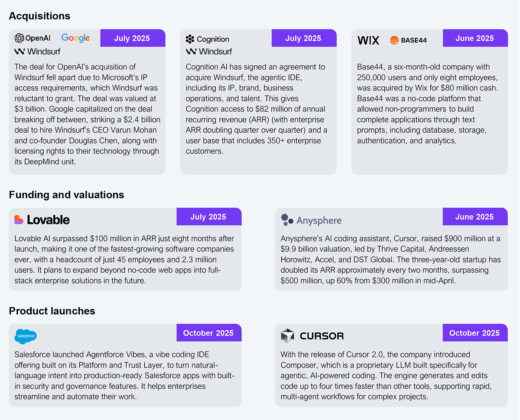Click the October 2025 tag on Salesforce card
520x420 pixels.
pos(208,333)
